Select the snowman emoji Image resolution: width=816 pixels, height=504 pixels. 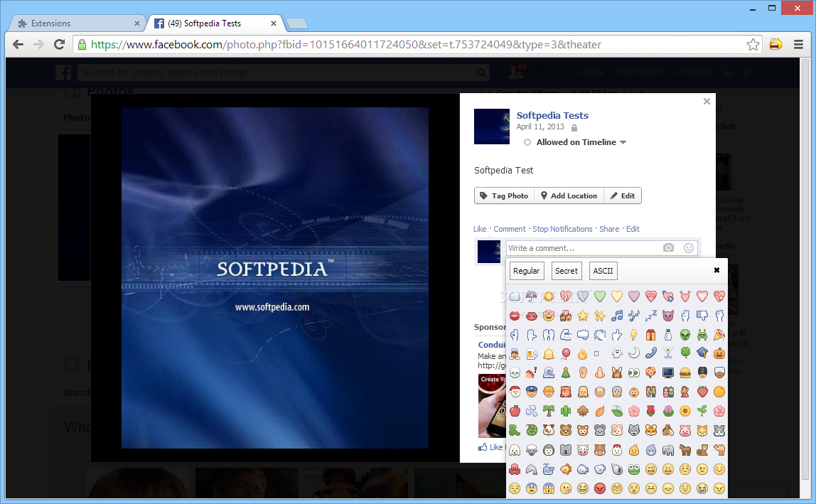click(668, 335)
